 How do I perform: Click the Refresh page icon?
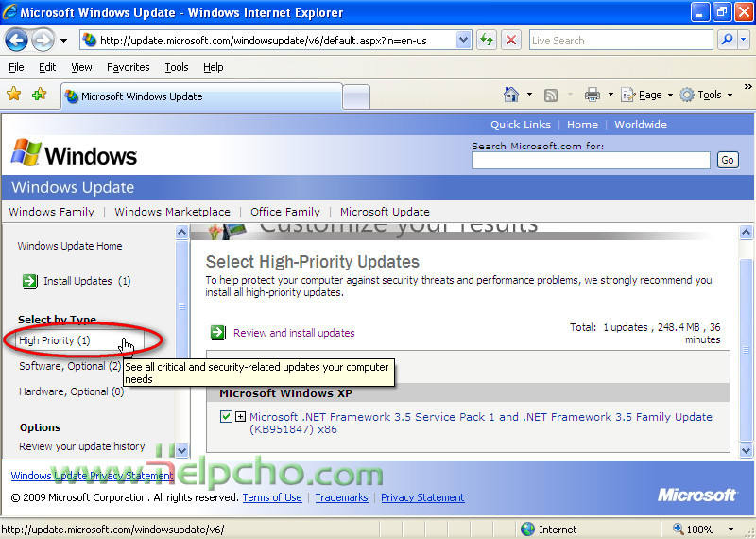tap(486, 40)
